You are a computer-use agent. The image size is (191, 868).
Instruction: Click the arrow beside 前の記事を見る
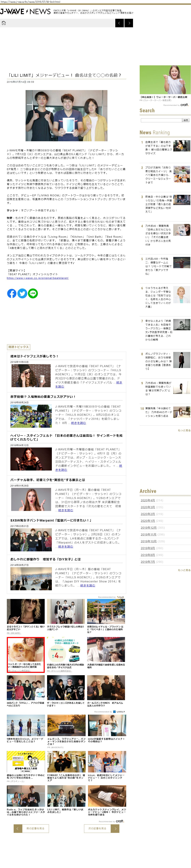18,828
